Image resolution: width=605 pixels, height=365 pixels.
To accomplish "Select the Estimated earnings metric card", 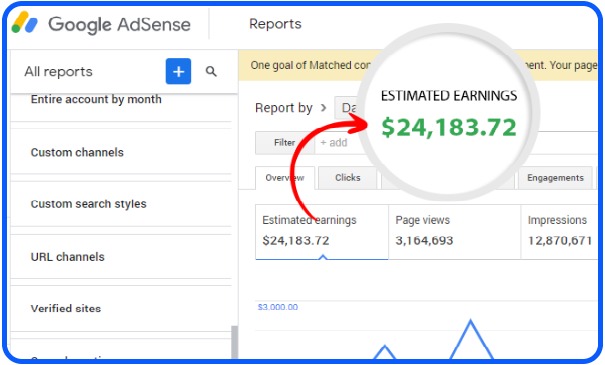I will (x=322, y=232).
